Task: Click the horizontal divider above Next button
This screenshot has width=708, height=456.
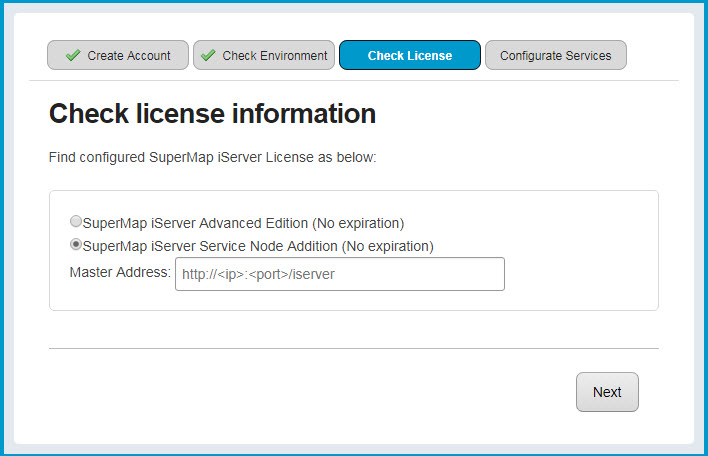Action: (353, 348)
